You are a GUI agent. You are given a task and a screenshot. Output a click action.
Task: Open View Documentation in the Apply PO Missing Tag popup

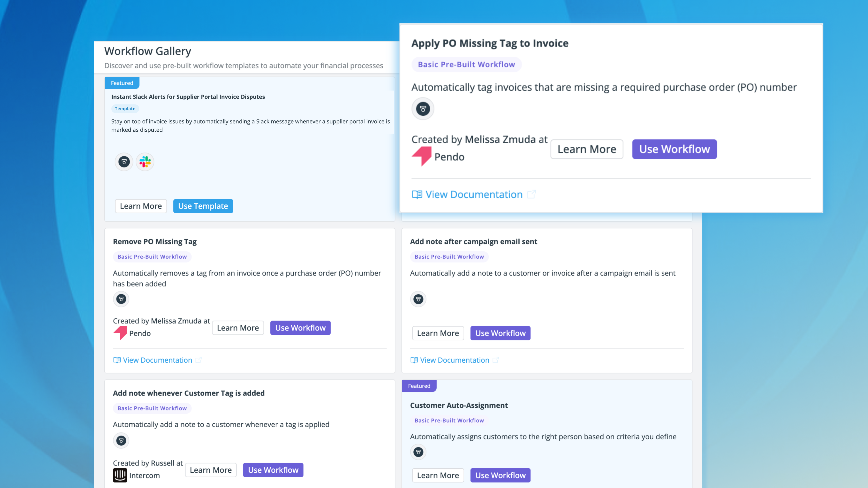point(474,194)
